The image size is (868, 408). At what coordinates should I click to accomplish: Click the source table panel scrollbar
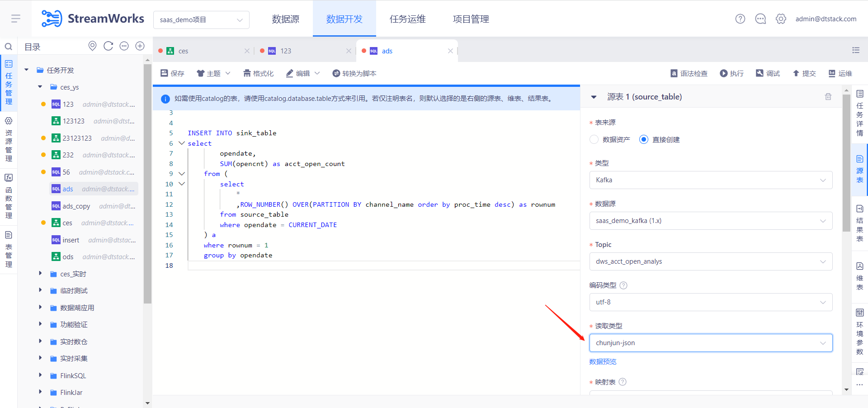pyautogui.click(x=846, y=163)
